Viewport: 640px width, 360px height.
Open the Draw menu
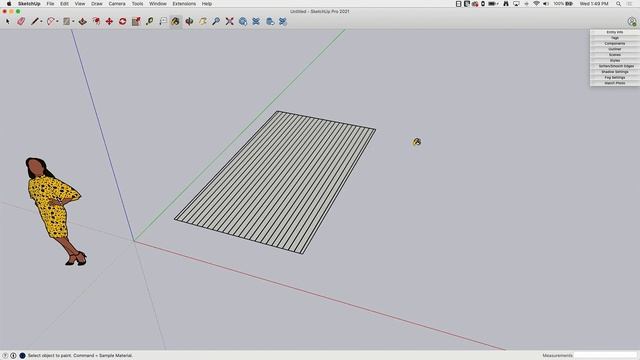97,4
